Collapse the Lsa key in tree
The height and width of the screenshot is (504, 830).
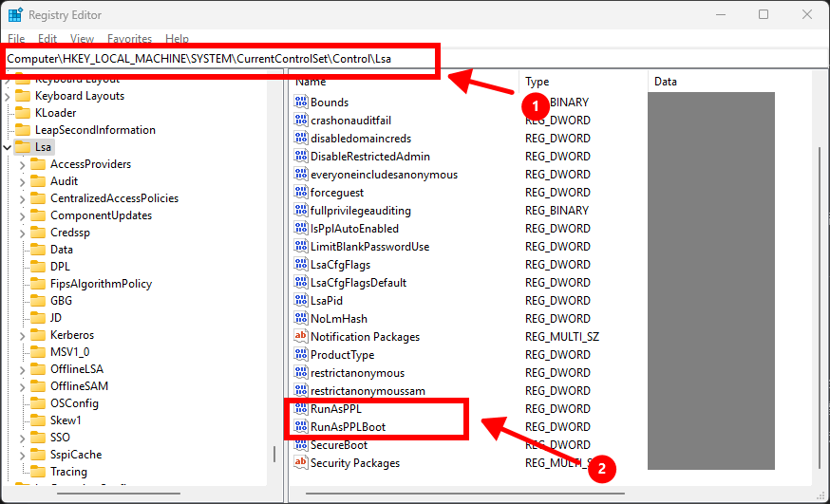pyautogui.click(x=8, y=147)
